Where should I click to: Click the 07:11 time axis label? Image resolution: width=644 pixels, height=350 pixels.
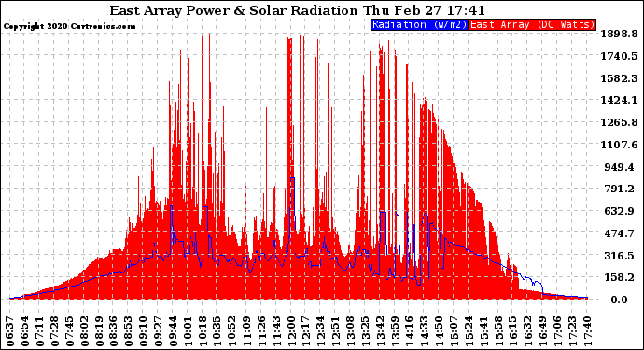tap(39, 331)
